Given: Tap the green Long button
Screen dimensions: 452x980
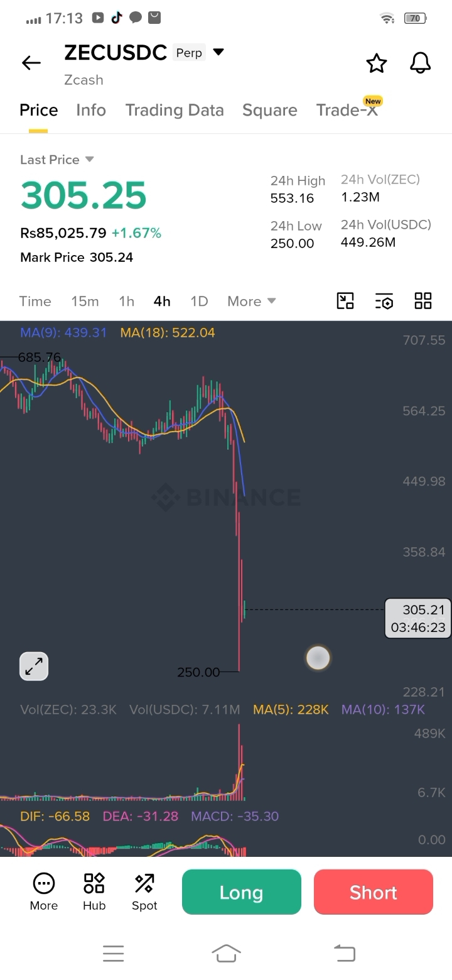Looking at the screenshot, I should pyautogui.click(x=242, y=892).
